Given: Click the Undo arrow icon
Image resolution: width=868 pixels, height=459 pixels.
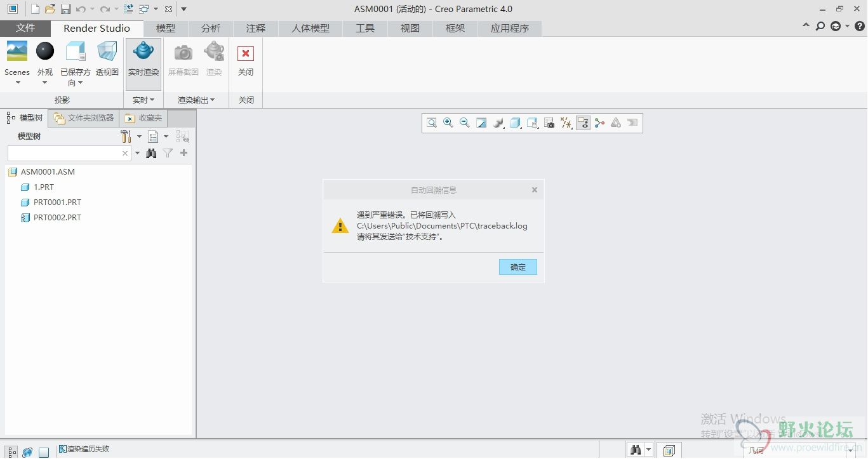Looking at the screenshot, I should (81, 9).
